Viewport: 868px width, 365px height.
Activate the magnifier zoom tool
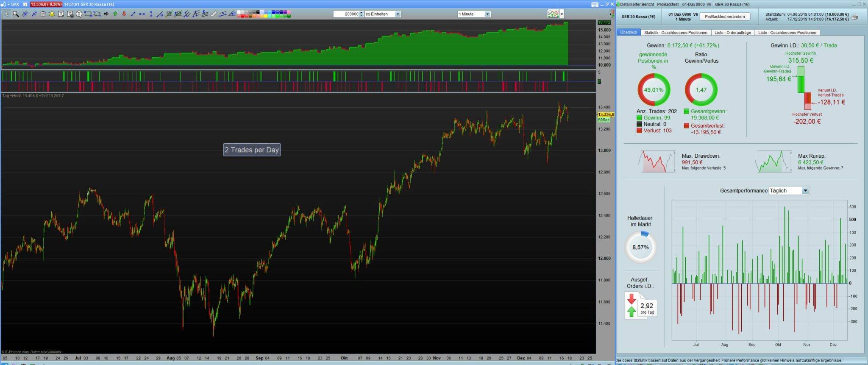point(16,14)
